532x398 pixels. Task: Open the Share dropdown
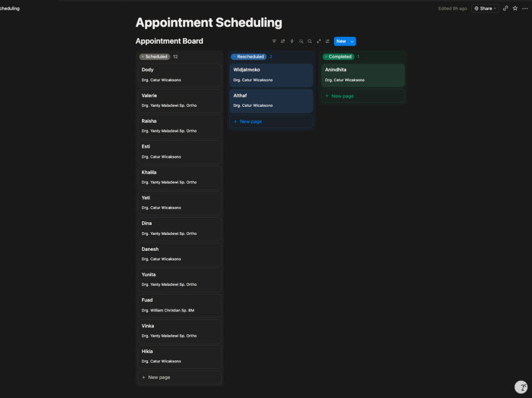pyautogui.click(x=485, y=9)
